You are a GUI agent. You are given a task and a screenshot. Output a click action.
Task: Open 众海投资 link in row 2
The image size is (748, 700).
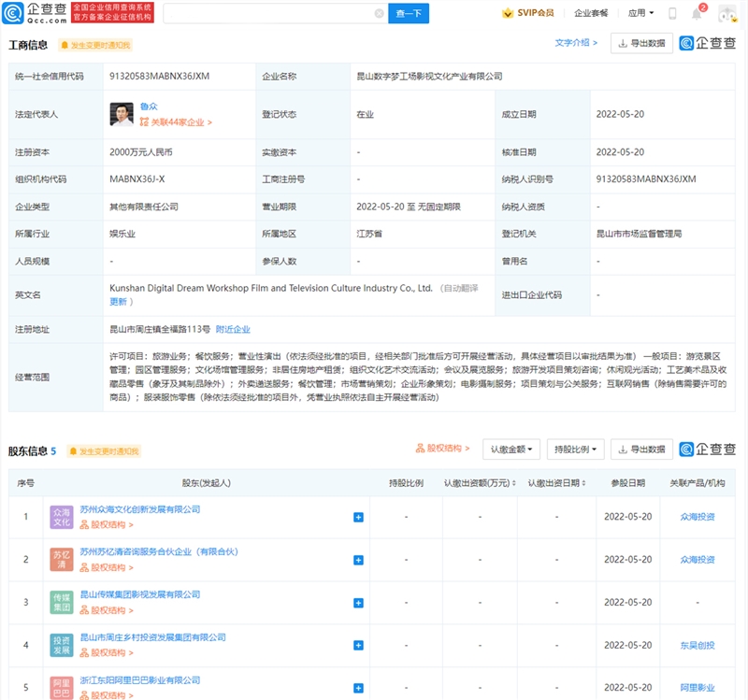coord(698,559)
